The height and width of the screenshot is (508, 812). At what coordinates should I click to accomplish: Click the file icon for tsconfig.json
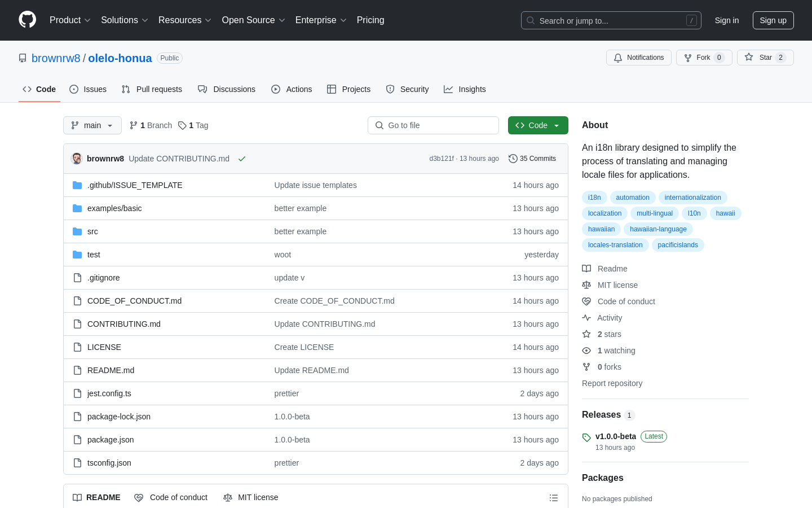point(77,463)
